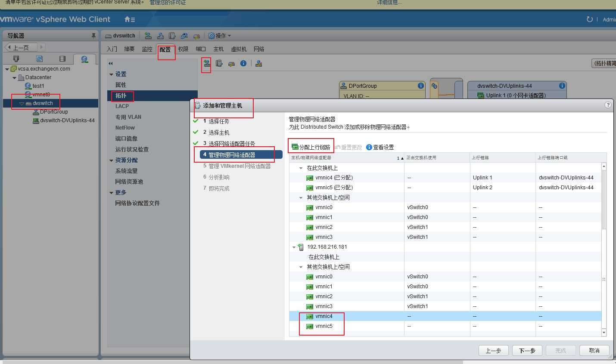Click the info icon on dvswitch-DVUplinks-44 box

pyautogui.click(x=562, y=86)
